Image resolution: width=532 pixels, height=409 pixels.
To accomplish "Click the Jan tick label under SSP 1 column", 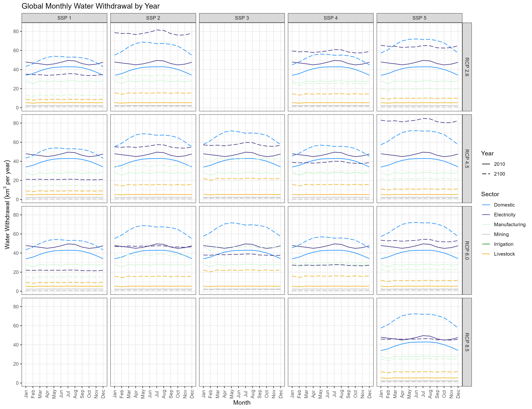I will pyautogui.click(x=26, y=394).
